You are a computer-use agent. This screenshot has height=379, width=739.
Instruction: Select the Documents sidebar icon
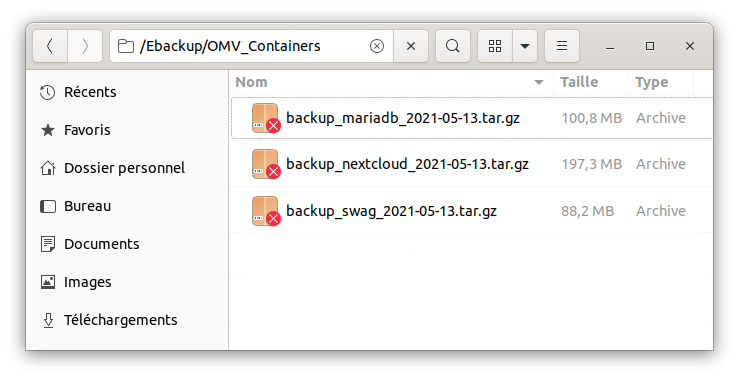click(48, 244)
